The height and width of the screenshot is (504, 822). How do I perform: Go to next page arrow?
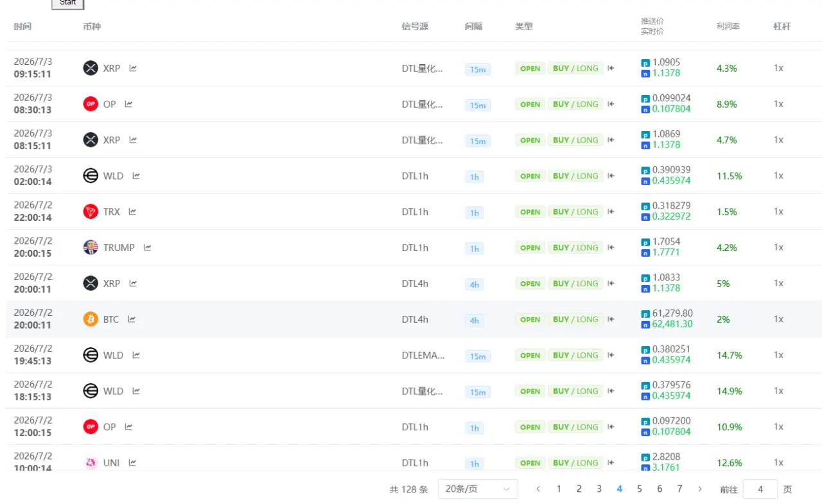[700, 489]
